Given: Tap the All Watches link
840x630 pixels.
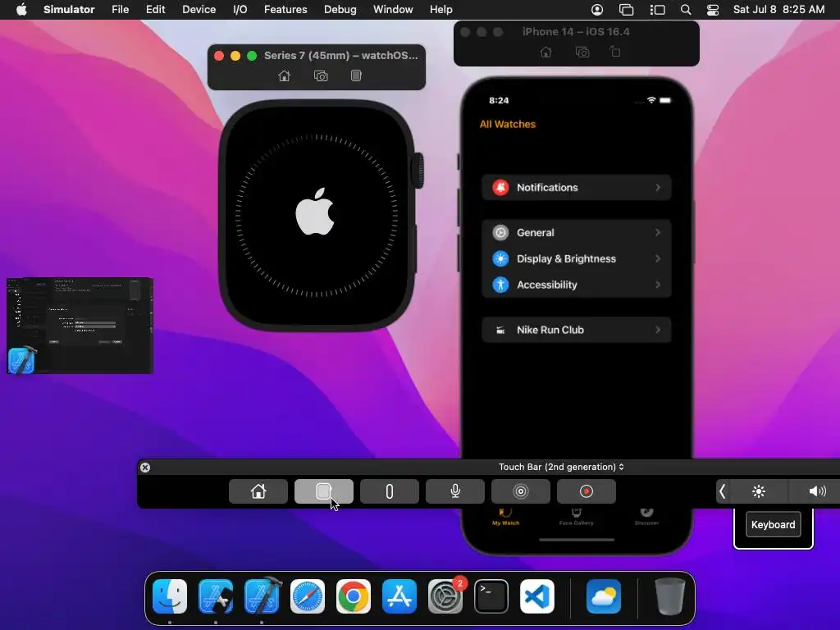Looking at the screenshot, I should 507,125.
